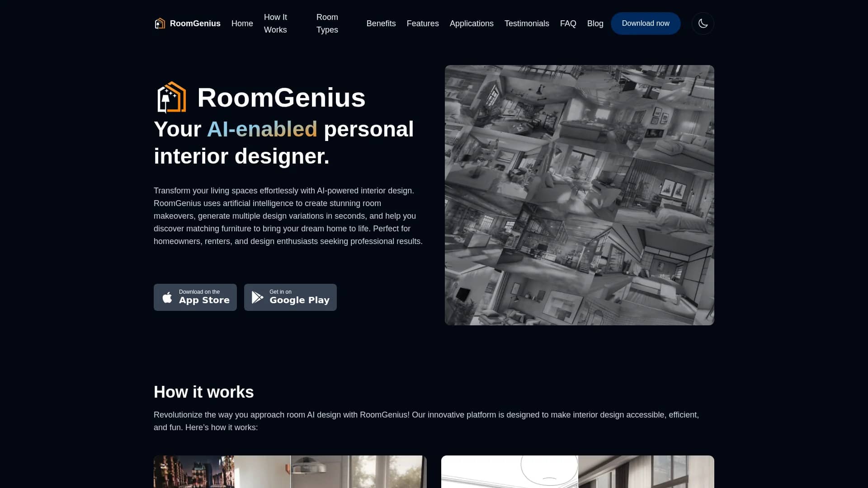Image resolution: width=868 pixels, height=488 pixels.
Task: Open the Blog link
Action: click(x=595, y=23)
